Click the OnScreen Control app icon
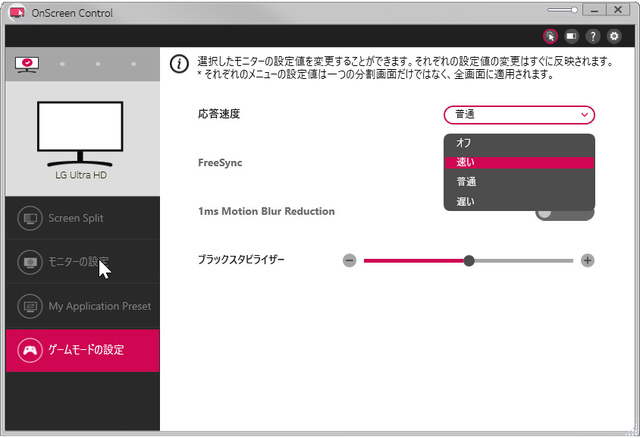Image resolution: width=640 pixels, height=438 pixels. (17, 13)
